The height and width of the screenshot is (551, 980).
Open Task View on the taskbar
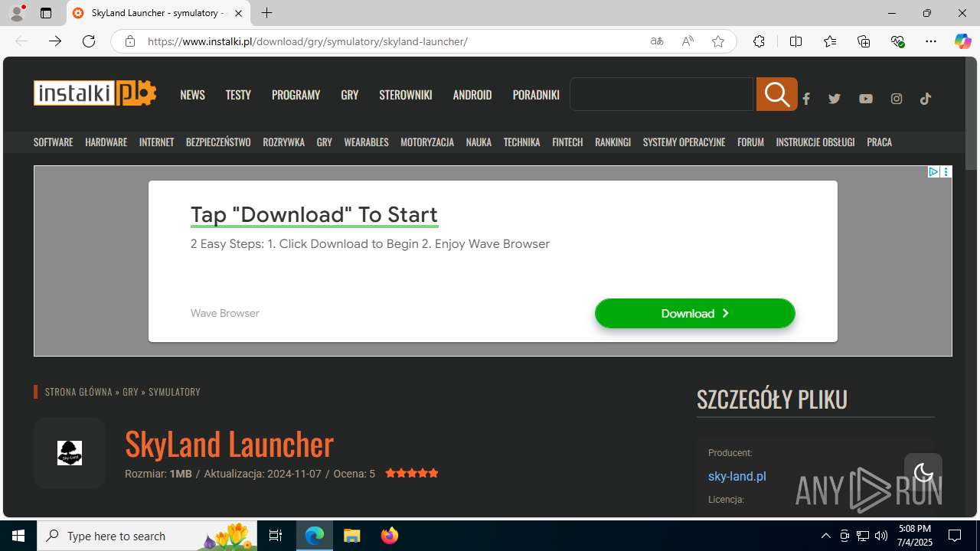click(276, 536)
